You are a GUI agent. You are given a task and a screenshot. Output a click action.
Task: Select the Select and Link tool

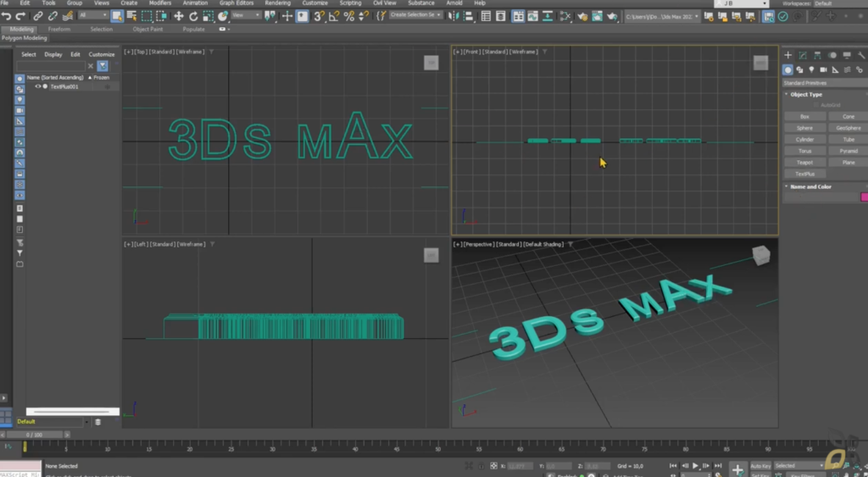coord(37,16)
